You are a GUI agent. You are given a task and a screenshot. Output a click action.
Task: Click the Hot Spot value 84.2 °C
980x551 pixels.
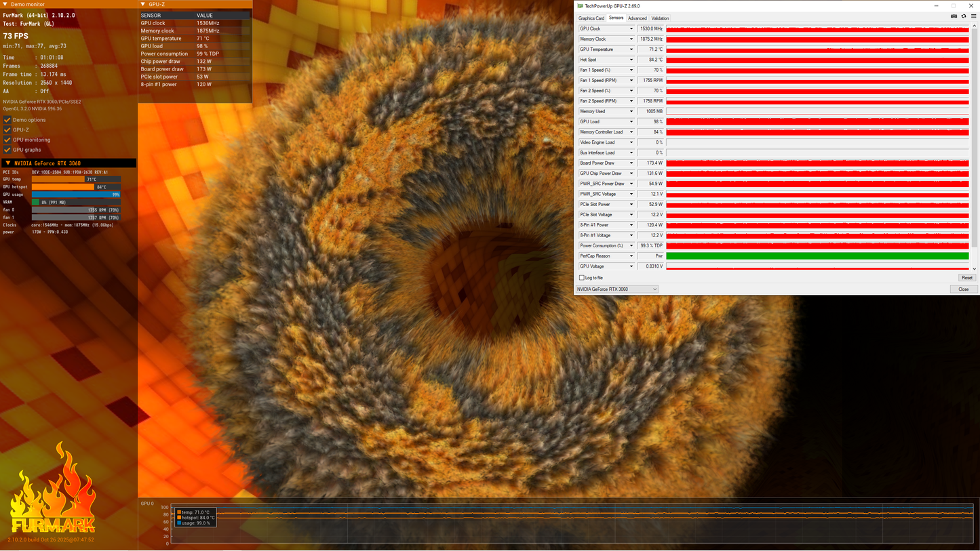coord(650,60)
